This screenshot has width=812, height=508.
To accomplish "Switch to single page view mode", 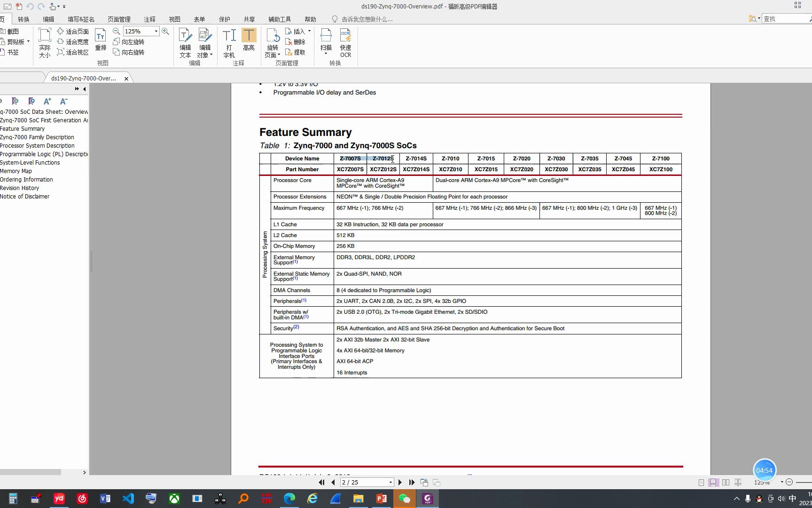I will [701, 482].
